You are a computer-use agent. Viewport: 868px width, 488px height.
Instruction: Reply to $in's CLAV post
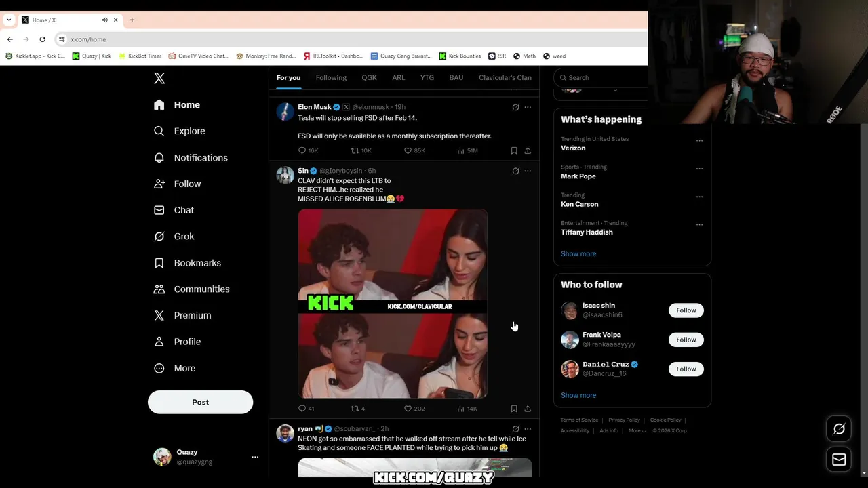point(307,409)
